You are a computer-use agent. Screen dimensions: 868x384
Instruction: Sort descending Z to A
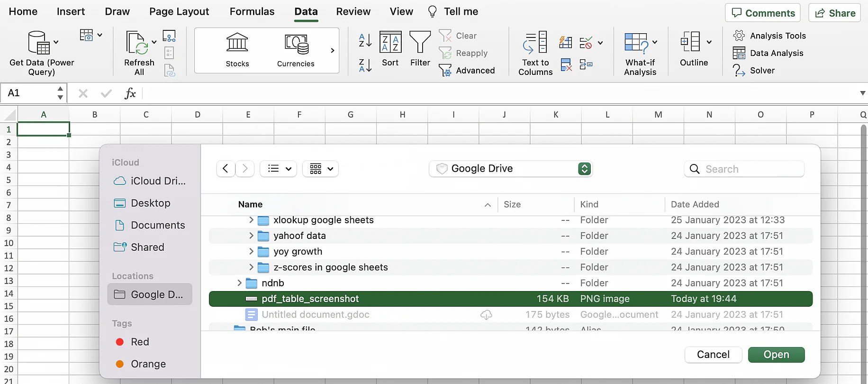click(x=365, y=65)
